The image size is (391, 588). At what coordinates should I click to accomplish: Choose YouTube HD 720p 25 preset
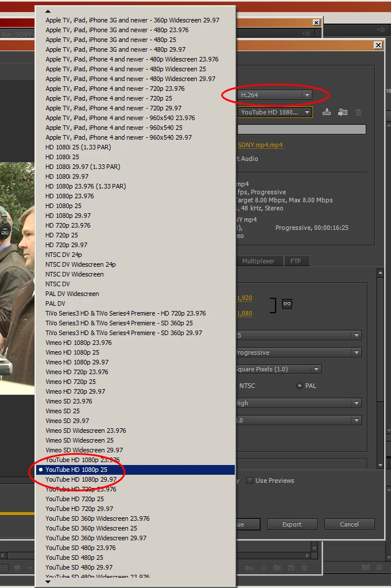pyautogui.click(x=136, y=499)
